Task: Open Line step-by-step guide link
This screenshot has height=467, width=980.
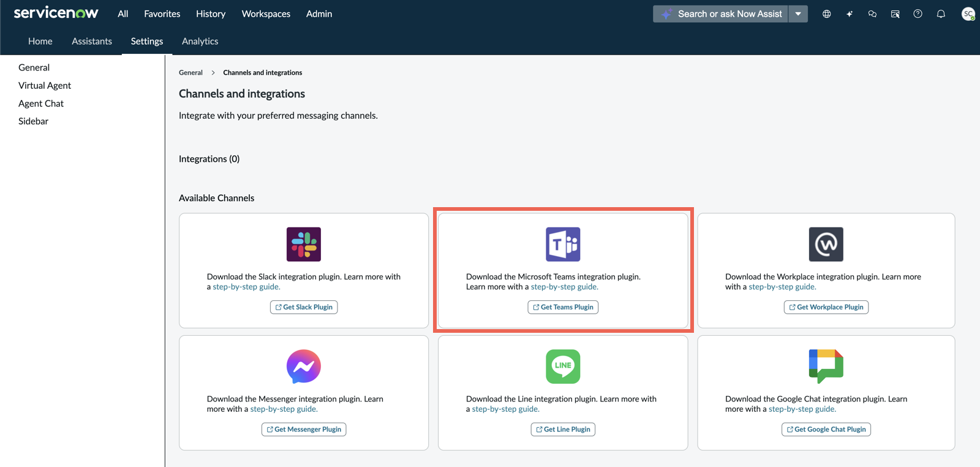Action: click(x=505, y=409)
